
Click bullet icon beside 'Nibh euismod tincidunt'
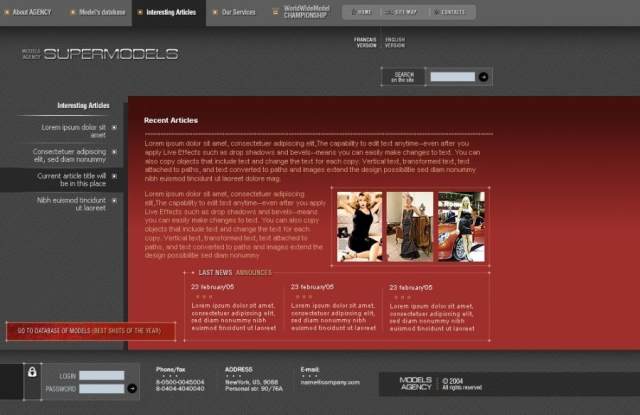pos(114,201)
